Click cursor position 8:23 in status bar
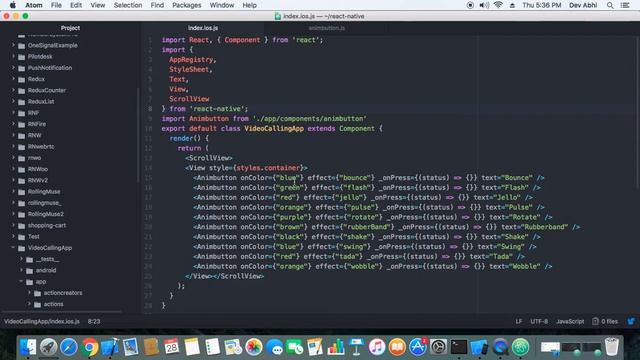This screenshot has height=360, width=640. pos(94,321)
